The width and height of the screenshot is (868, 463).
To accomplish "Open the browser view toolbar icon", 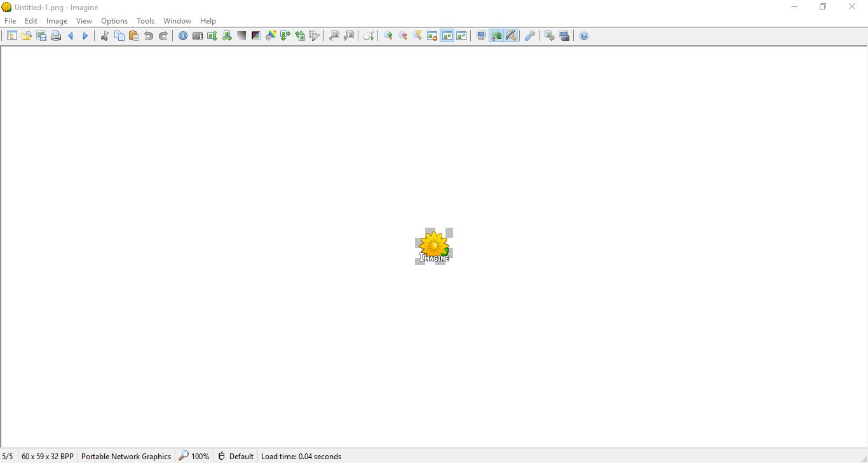I will coord(12,36).
